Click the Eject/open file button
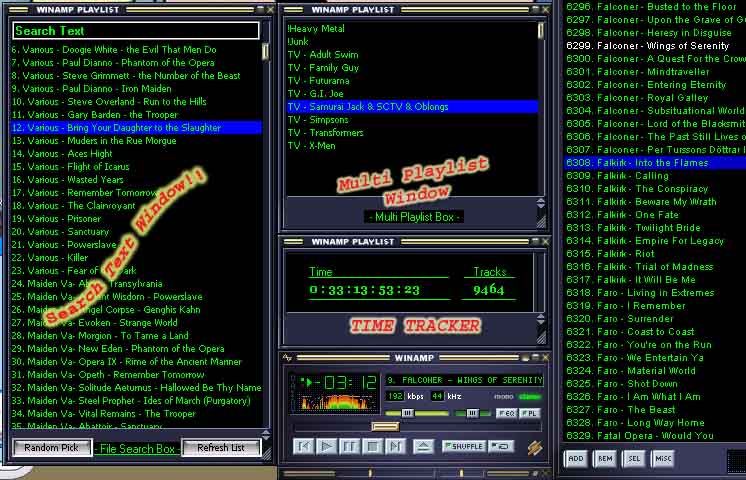Image resolution: width=746 pixels, height=480 pixels. click(x=423, y=447)
